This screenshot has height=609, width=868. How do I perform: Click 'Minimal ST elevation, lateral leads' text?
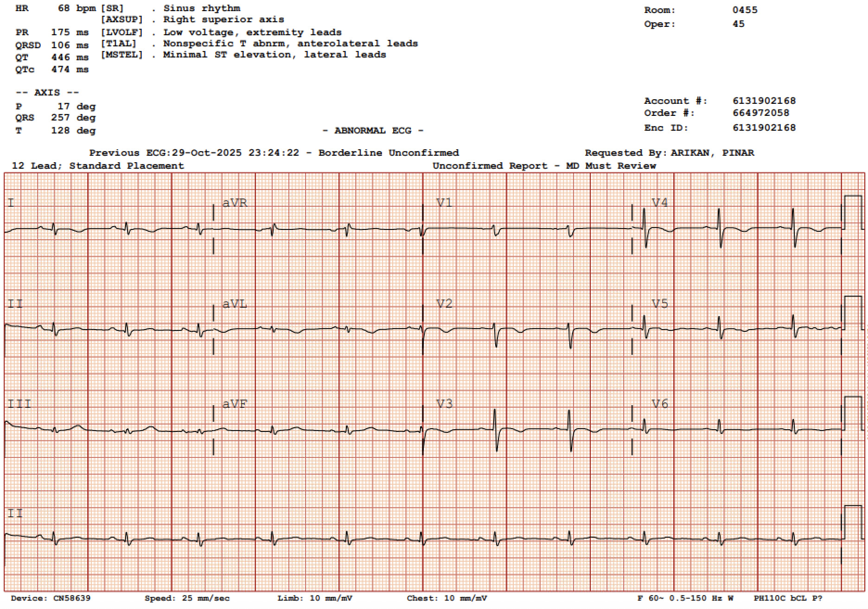(274, 55)
